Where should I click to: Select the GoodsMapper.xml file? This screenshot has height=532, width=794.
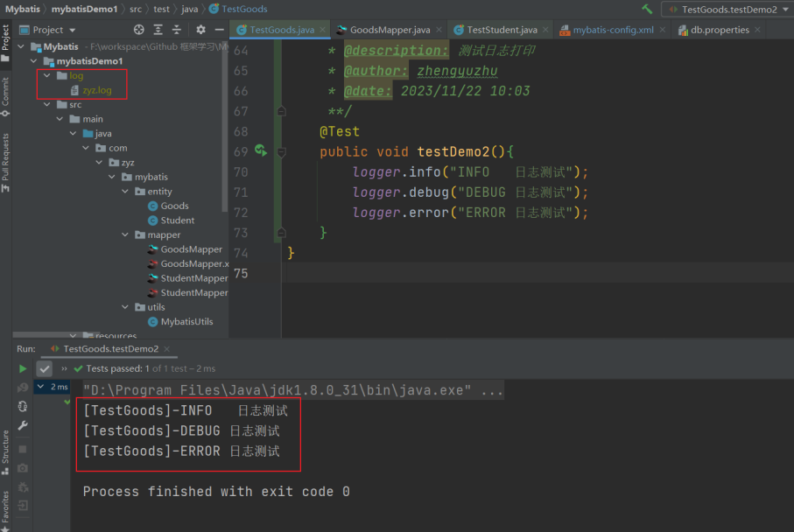pyautogui.click(x=188, y=263)
